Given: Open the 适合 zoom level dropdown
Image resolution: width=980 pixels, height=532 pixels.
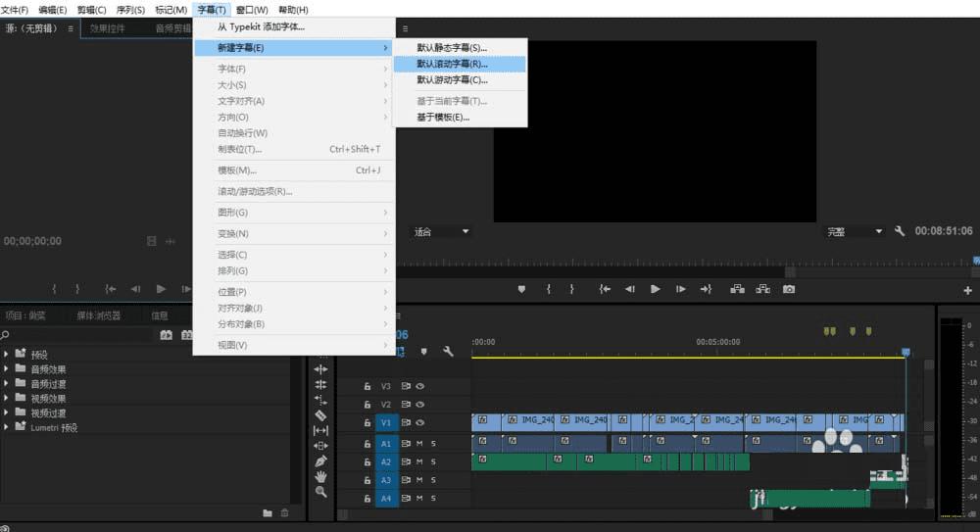Looking at the screenshot, I should coord(441,232).
